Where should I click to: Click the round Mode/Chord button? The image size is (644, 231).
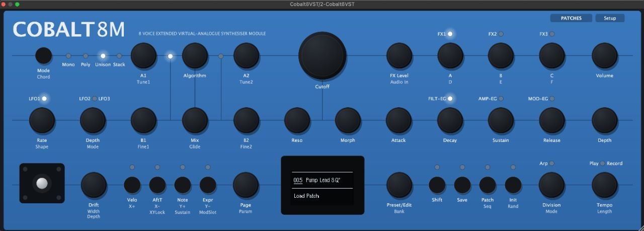[x=44, y=56]
